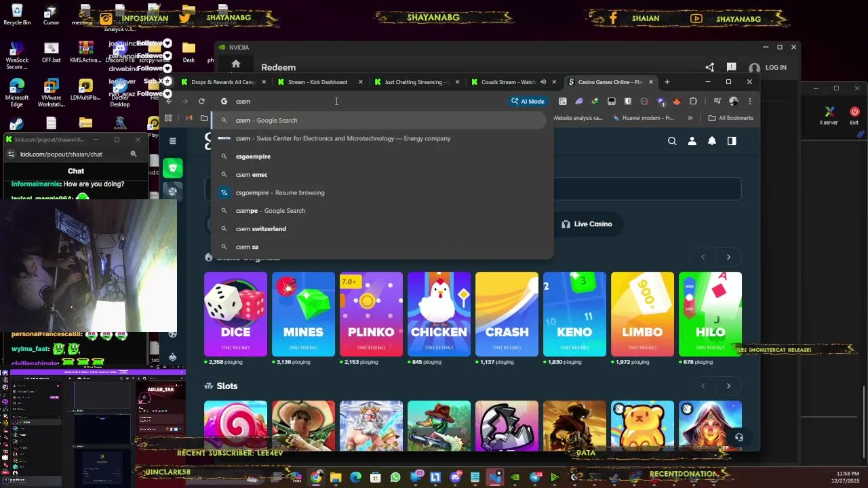Open the Chrome extensions puzzle icon
The width and height of the screenshot is (868, 488).
point(693,101)
